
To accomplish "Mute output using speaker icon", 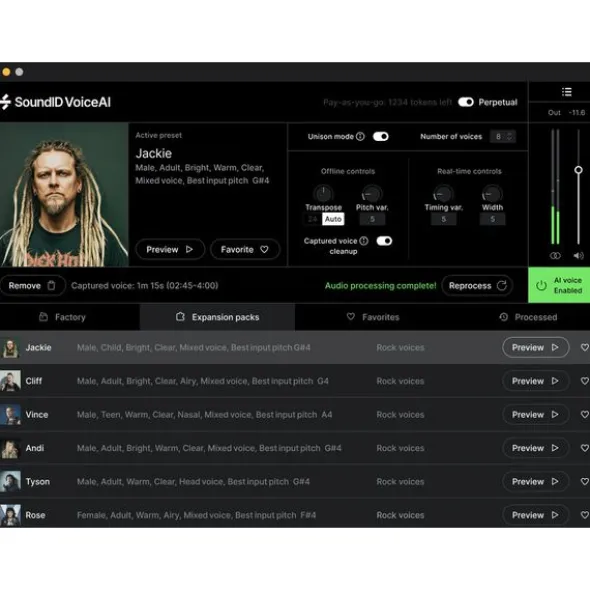I will tap(578, 256).
